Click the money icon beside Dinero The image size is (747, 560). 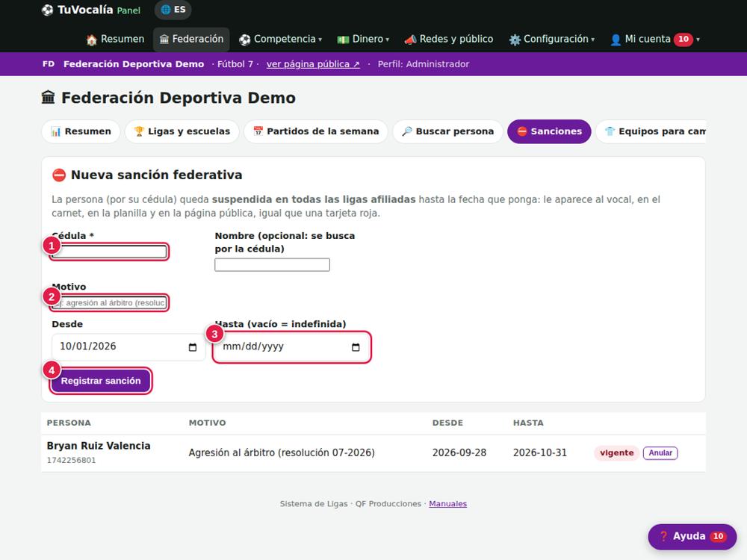pyautogui.click(x=343, y=40)
